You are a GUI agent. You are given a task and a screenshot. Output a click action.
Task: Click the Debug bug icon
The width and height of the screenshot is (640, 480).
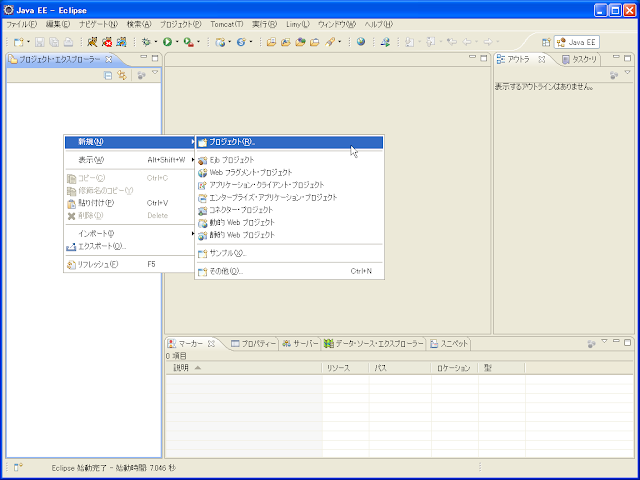(146, 42)
